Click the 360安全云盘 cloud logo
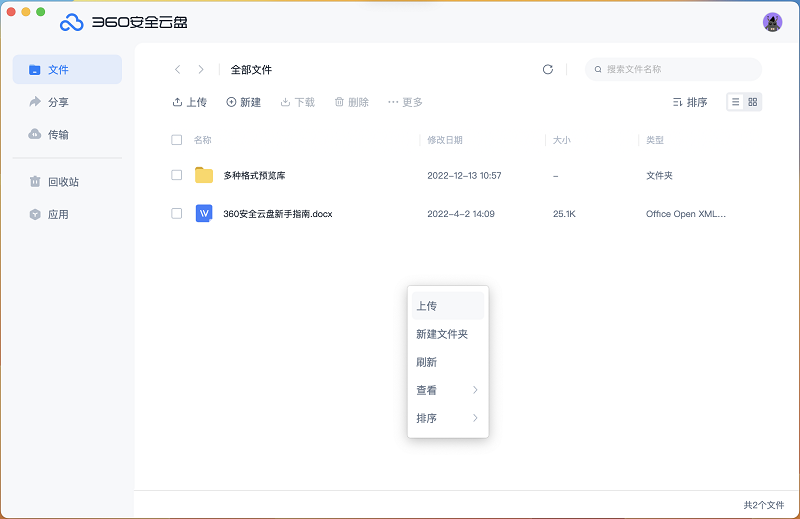The width and height of the screenshot is (800, 519). point(71,22)
